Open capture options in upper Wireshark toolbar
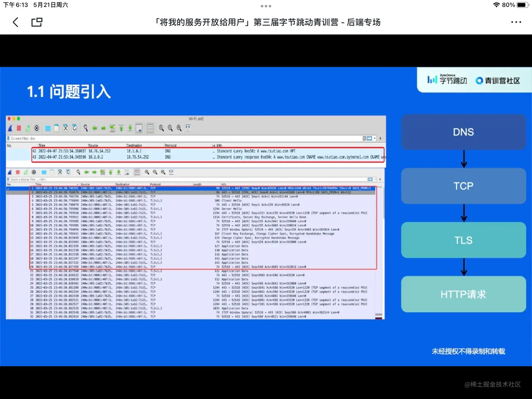The height and width of the screenshot is (399, 532). (x=37, y=128)
